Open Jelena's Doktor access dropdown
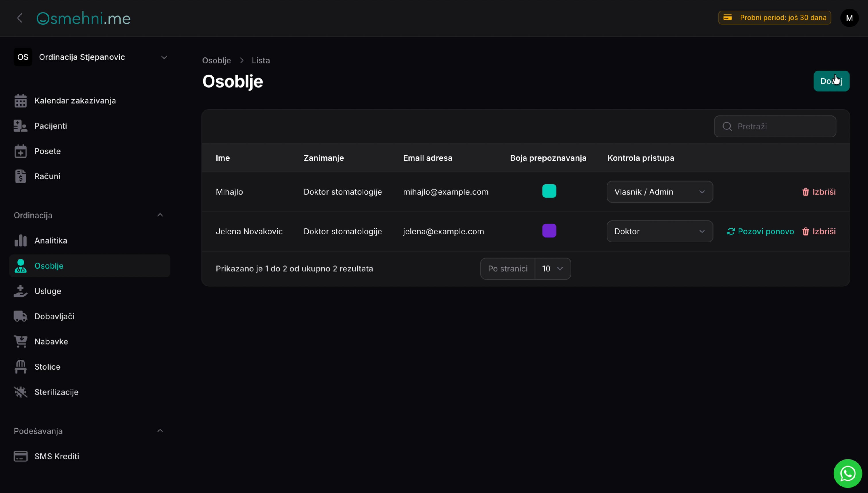Screen dimensions: 868x493 click(660, 231)
